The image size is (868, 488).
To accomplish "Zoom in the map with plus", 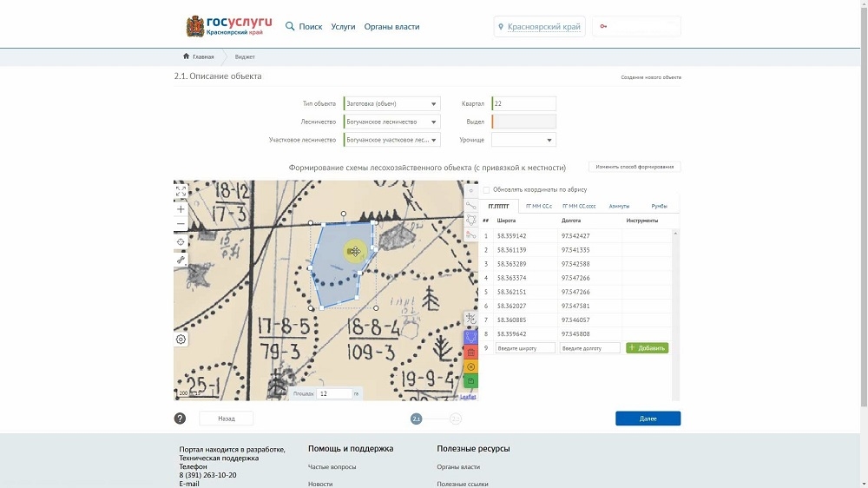I will [181, 209].
